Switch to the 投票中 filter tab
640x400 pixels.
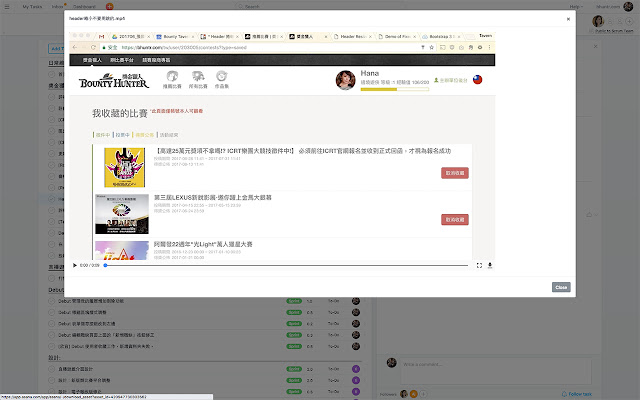(121, 133)
